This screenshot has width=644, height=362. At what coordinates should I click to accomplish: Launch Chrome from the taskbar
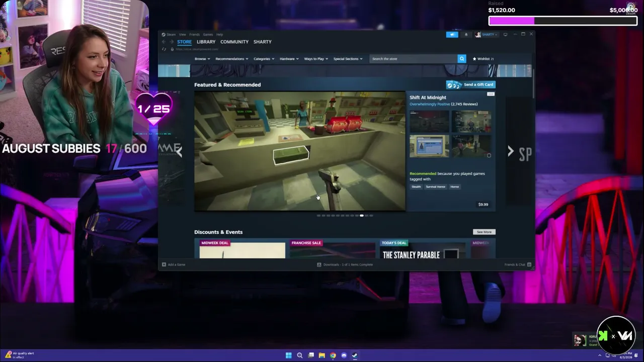(333, 355)
